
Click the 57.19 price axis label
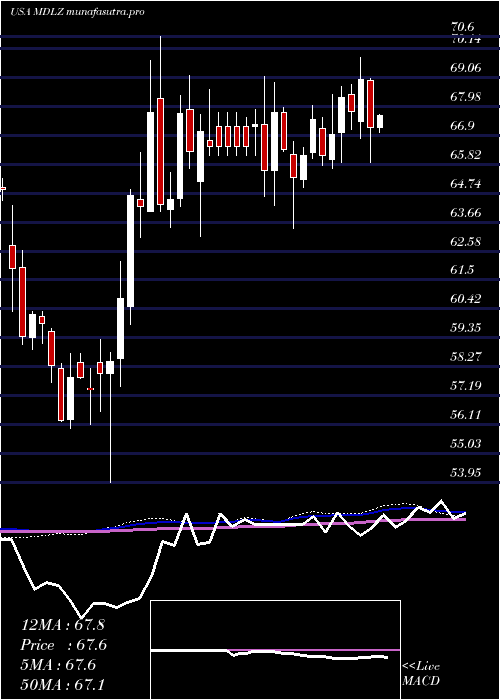click(x=467, y=385)
